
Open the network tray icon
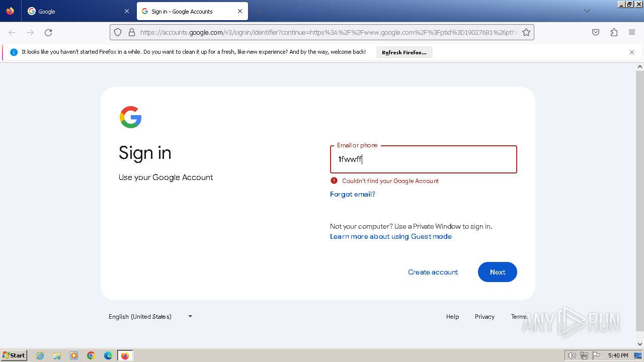point(584,355)
